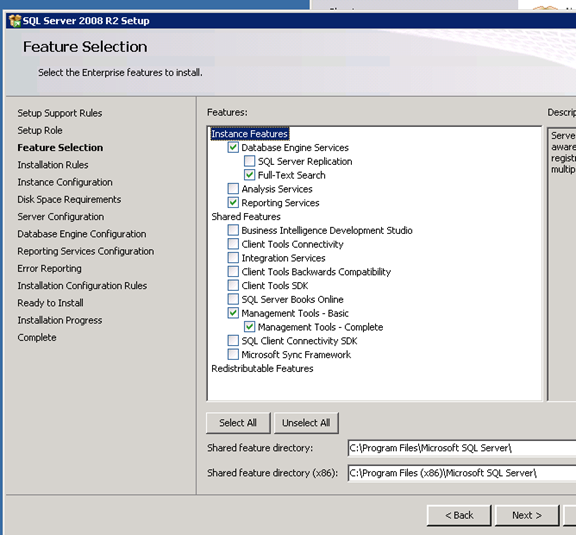Check the Analysis Services checkbox
This screenshot has width=576, height=535.
233,188
